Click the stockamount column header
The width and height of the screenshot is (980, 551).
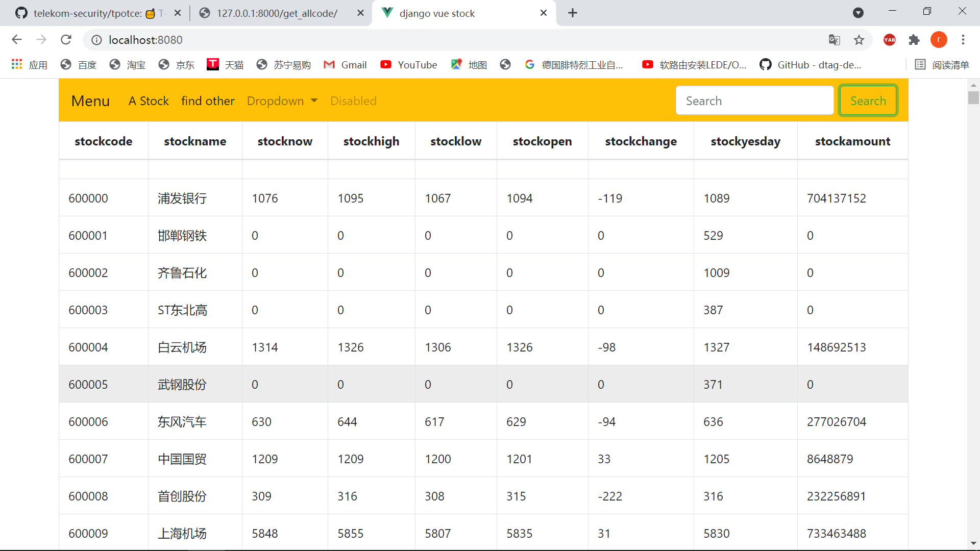tap(852, 141)
